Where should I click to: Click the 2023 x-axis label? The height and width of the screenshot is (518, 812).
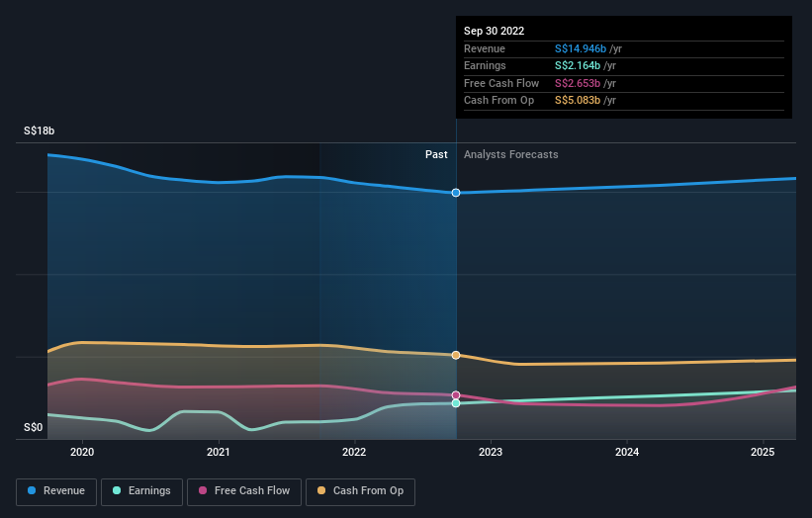(491, 452)
